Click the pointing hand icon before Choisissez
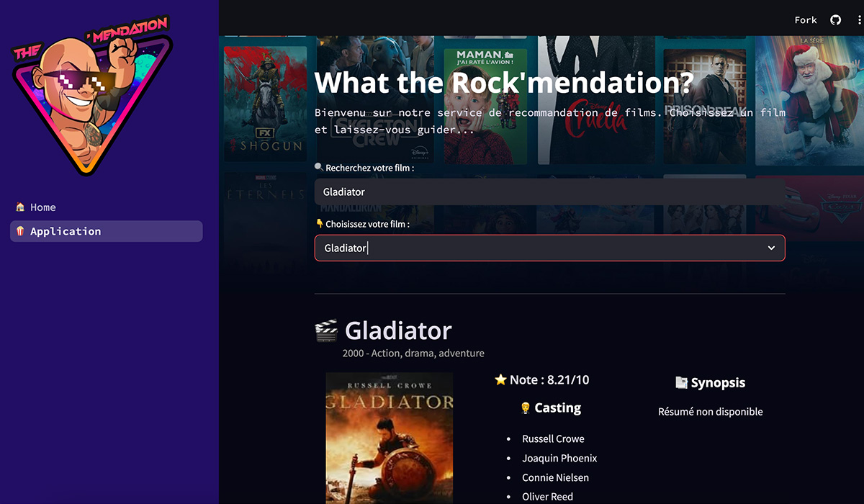This screenshot has width=864, height=504. tap(319, 224)
